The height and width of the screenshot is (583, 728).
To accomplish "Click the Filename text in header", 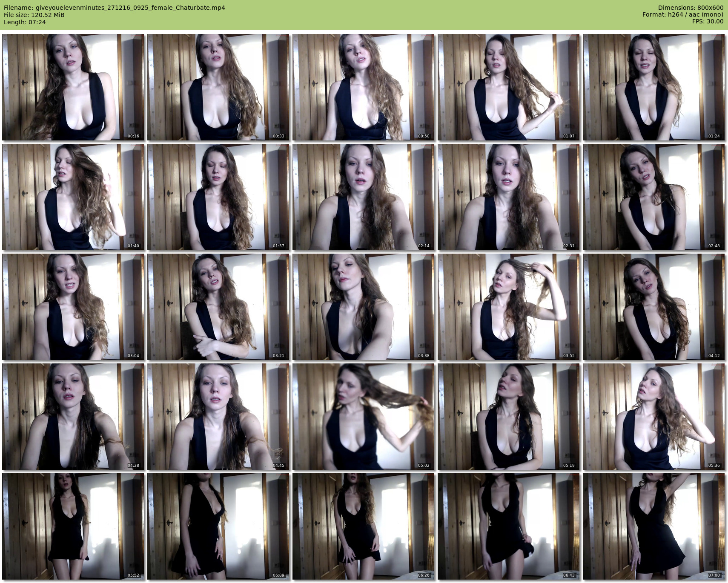I will coord(114,8).
